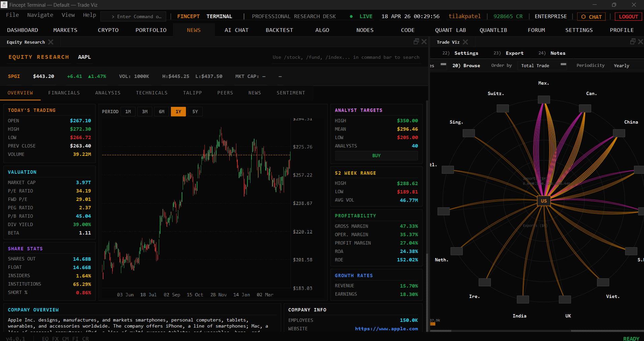Image resolution: width=644 pixels, height=341 pixels.
Task: Click the progress slider near the 37.9k value
Action: point(433,324)
